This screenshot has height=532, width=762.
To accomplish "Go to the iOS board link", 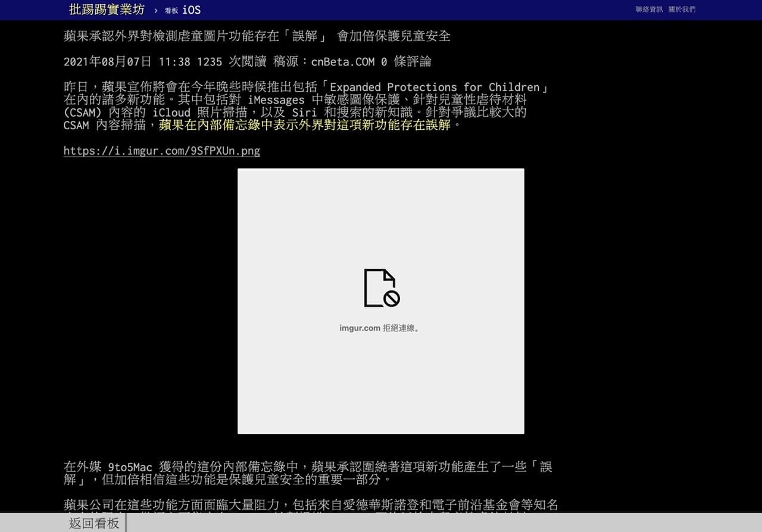I will tap(183, 10).
